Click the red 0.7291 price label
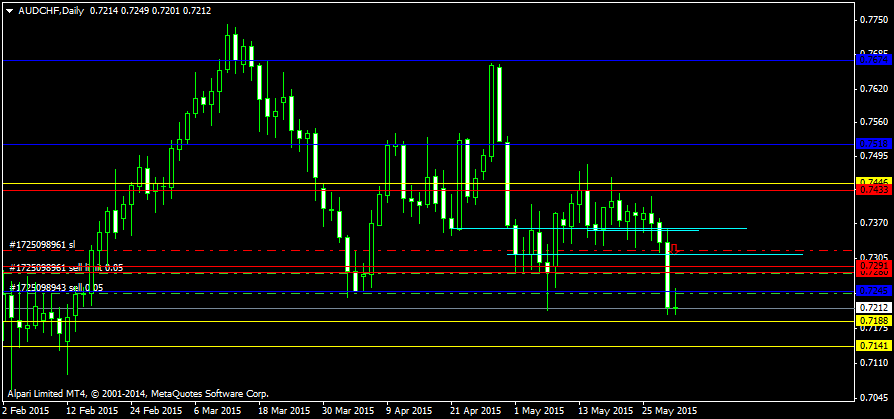This screenshot has height=419, width=894. [874, 265]
